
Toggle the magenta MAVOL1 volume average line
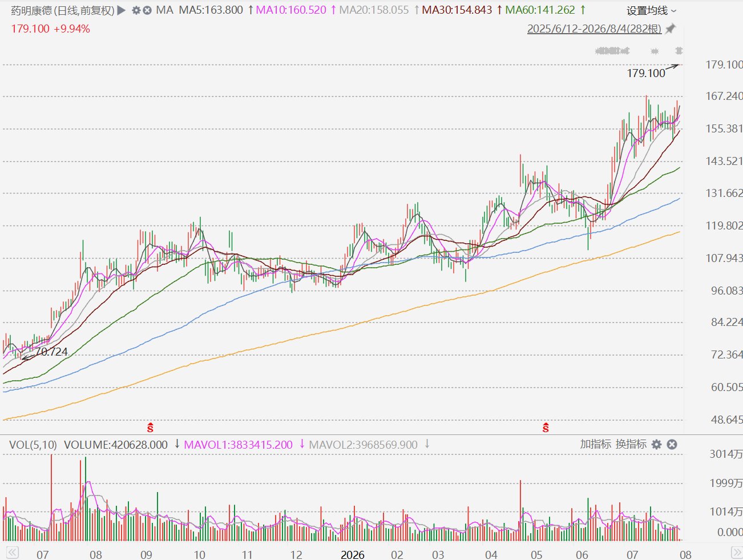point(238,445)
